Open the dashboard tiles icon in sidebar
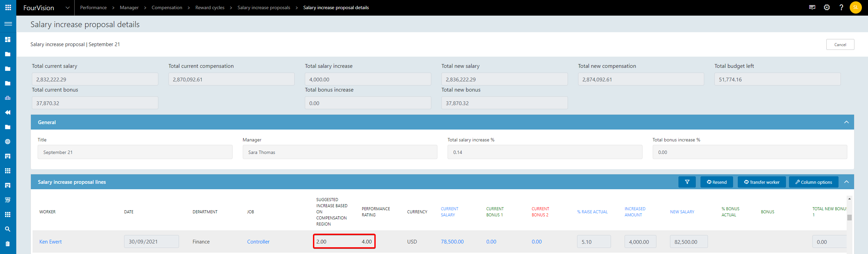This screenshot has height=254, width=868. coord(8,39)
